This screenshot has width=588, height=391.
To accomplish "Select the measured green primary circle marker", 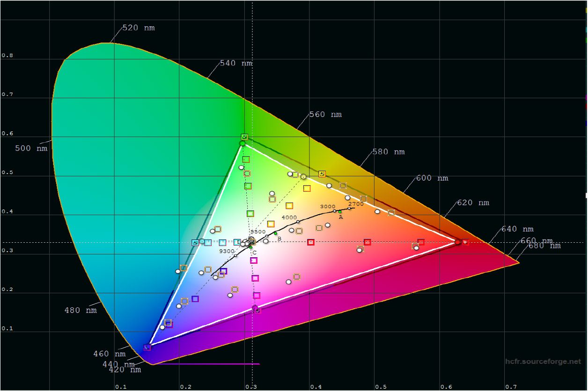I will [243, 143].
